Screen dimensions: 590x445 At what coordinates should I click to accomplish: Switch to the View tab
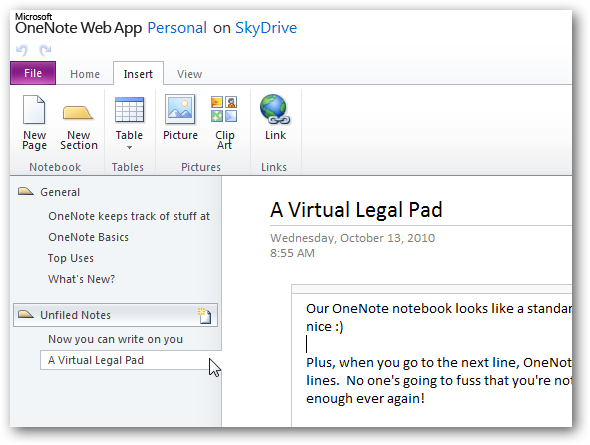(x=189, y=74)
